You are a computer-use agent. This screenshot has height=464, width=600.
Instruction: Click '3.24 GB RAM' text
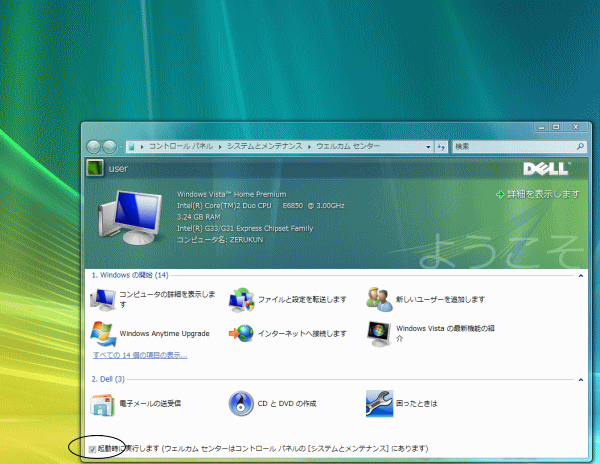(x=199, y=217)
